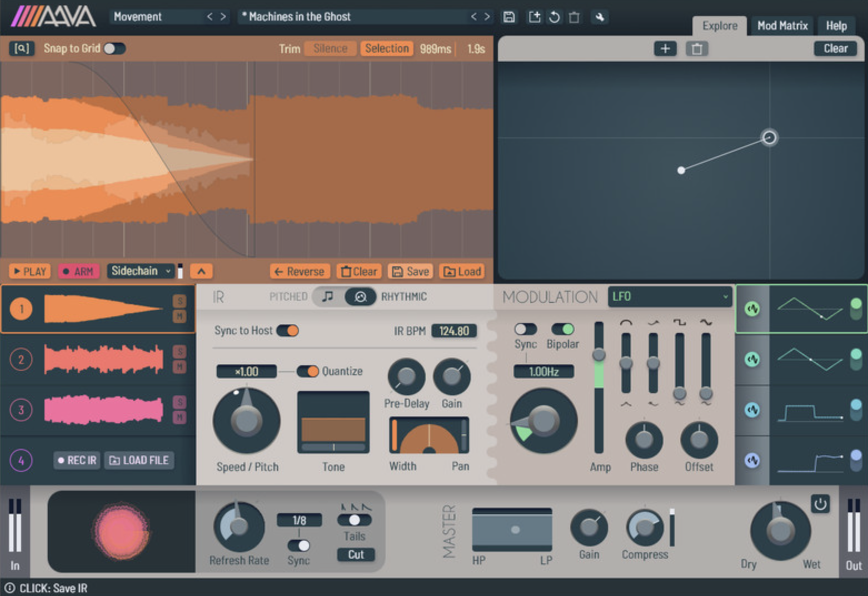Select the Rhythmic clock mode icon

pos(361,297)
